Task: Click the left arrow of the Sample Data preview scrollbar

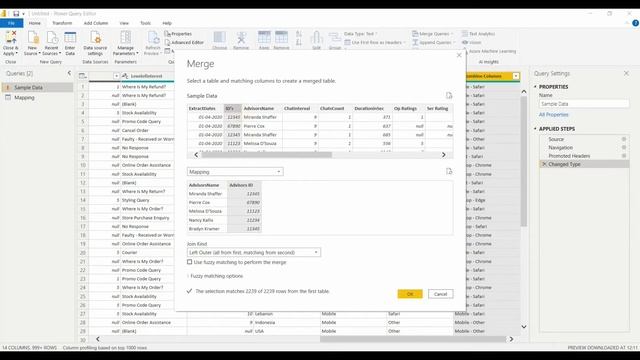Action: click(x=196, y=155)
